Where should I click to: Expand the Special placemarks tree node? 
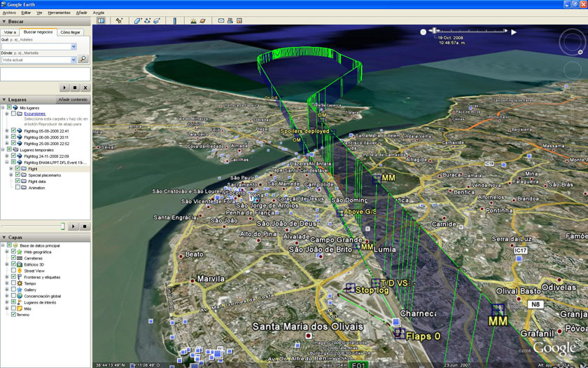click(x=11, y=175)
